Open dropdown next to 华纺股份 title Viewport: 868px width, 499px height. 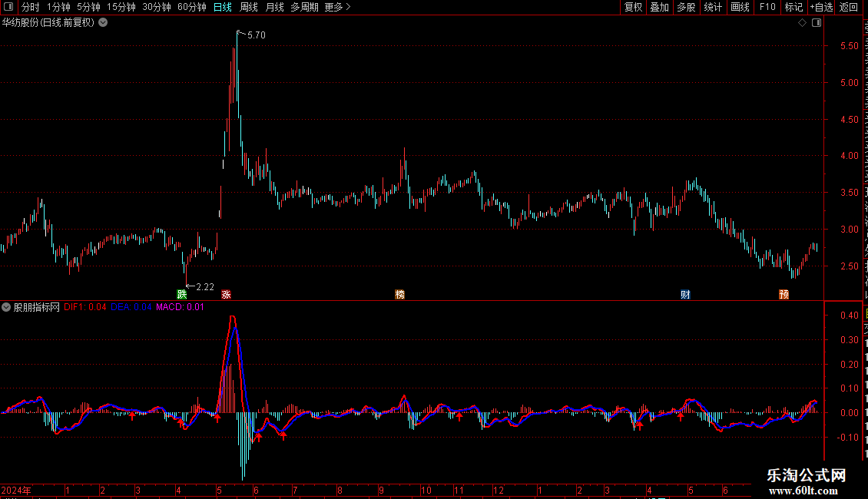coord(103,23)
